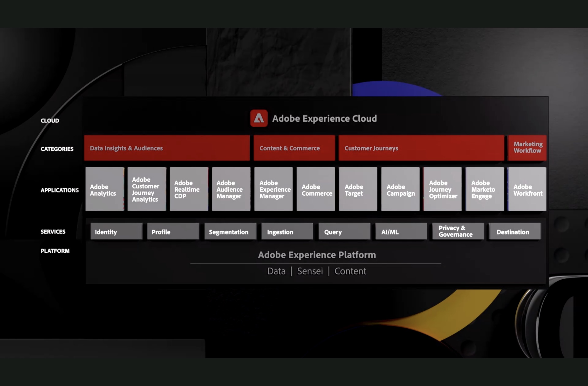Select the Query service box
The height and width of the screenshot is (386, 588).
[344, 231]
